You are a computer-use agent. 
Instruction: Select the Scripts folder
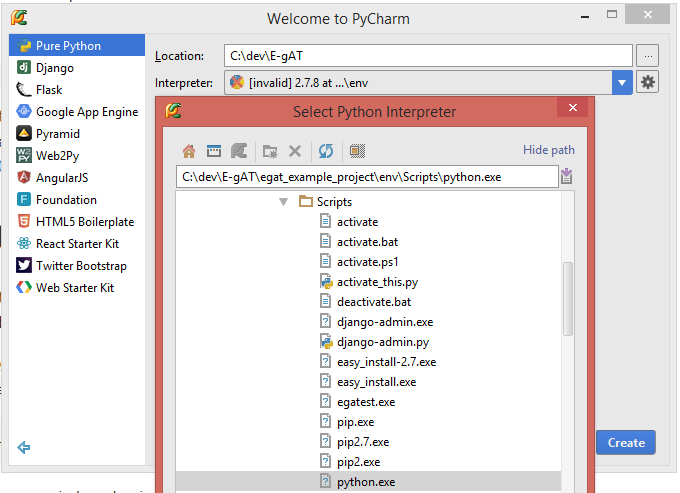[334, 202]
